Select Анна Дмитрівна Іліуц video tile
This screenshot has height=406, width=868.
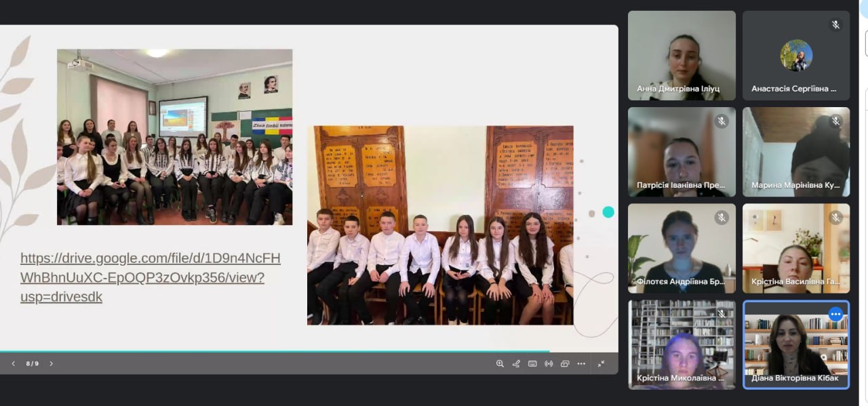pyautogui.click(x=682, y=56)
